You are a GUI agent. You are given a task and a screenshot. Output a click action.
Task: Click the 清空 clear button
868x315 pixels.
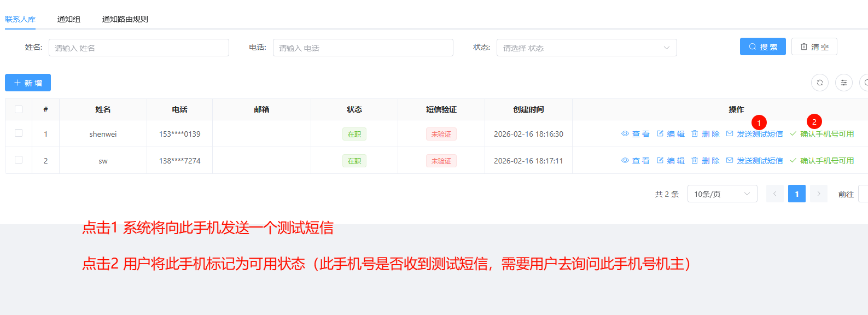pos(814,47)
